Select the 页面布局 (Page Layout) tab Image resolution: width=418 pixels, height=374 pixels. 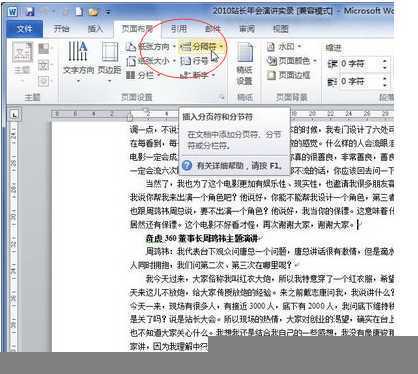point(137,29)
